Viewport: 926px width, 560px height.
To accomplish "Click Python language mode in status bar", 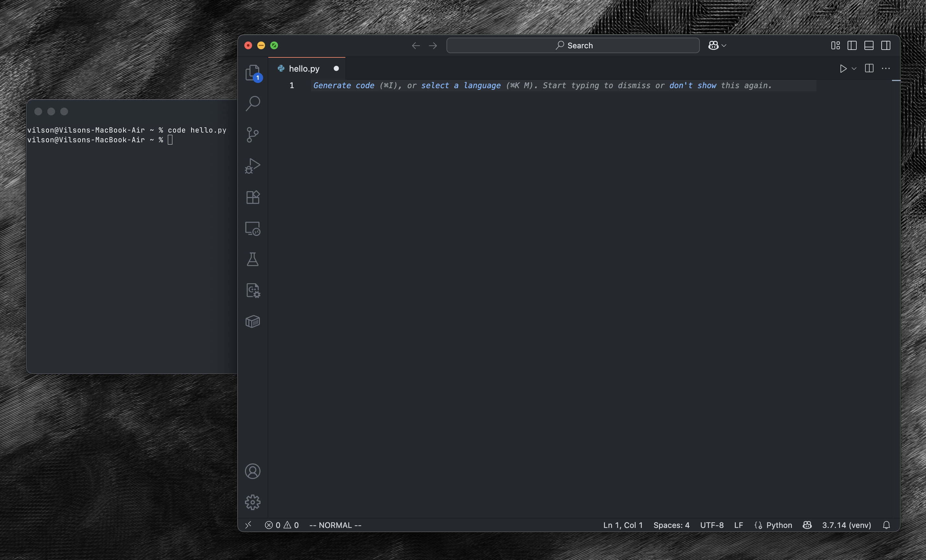I will pos(779,525).
